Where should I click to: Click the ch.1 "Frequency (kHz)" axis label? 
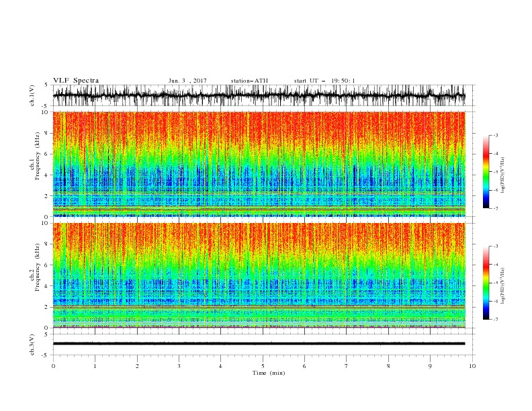(x=38, y=156)
